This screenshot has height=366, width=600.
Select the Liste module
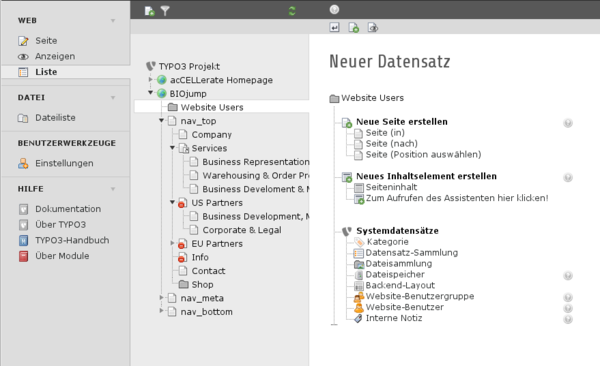(x=46, y=72)
